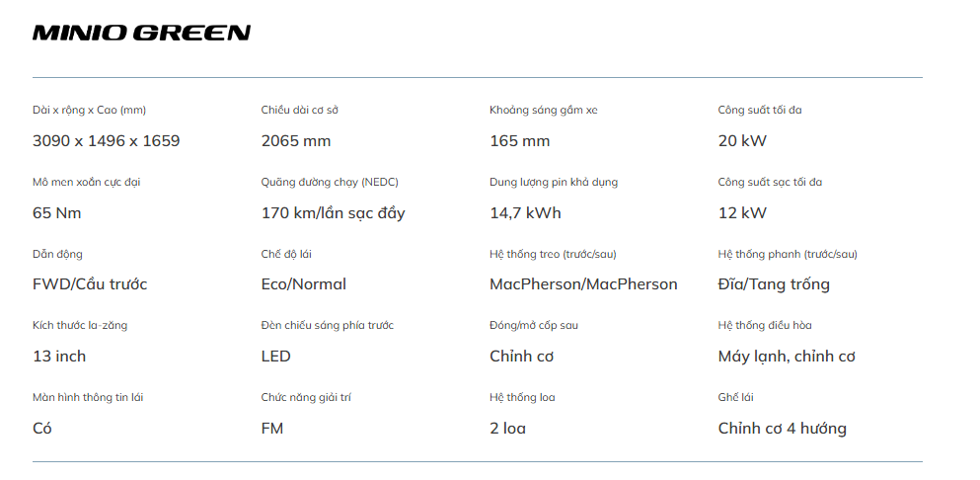Click the 170 km/lần sạc đầy range value

(x=333, y=213)
